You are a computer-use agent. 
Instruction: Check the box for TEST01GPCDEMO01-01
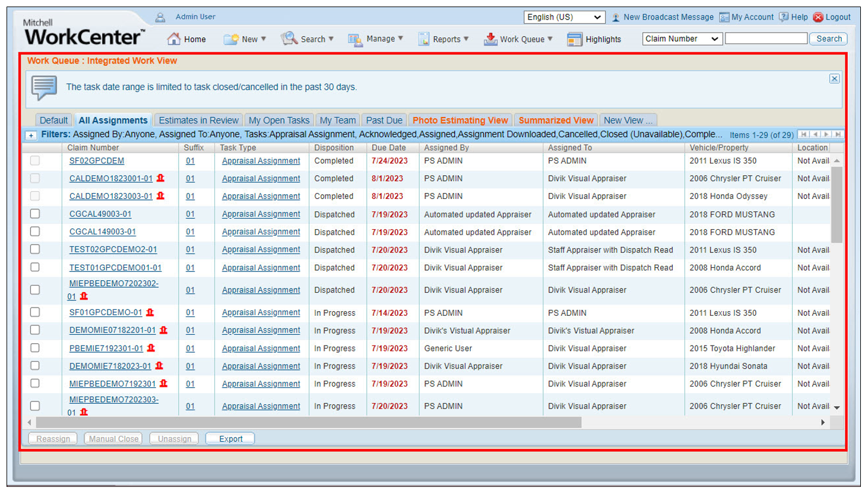(35, 267)
